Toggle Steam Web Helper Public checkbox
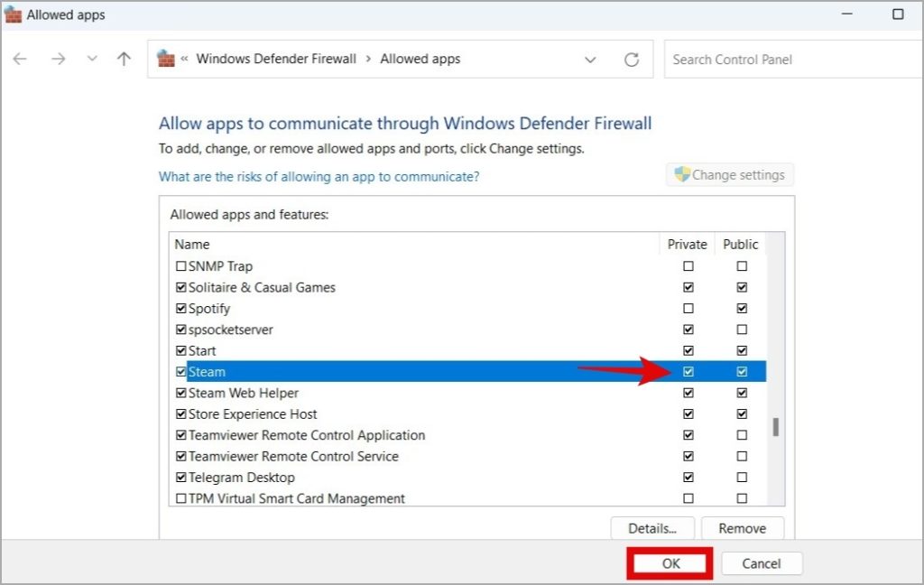Viewport: 924px width, 585px height. (742, 393)
